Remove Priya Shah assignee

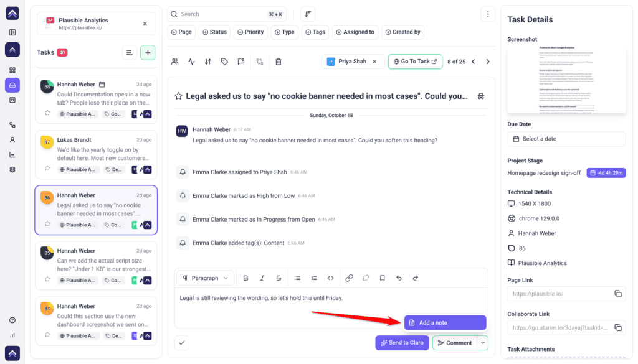click(374, 62)
